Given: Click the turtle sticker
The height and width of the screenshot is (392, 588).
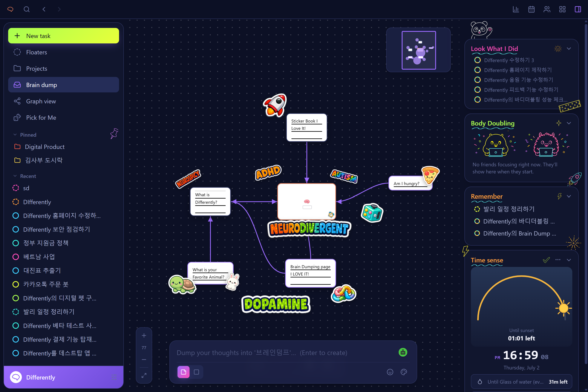Looking at the screenshot, I should (182, 284).
